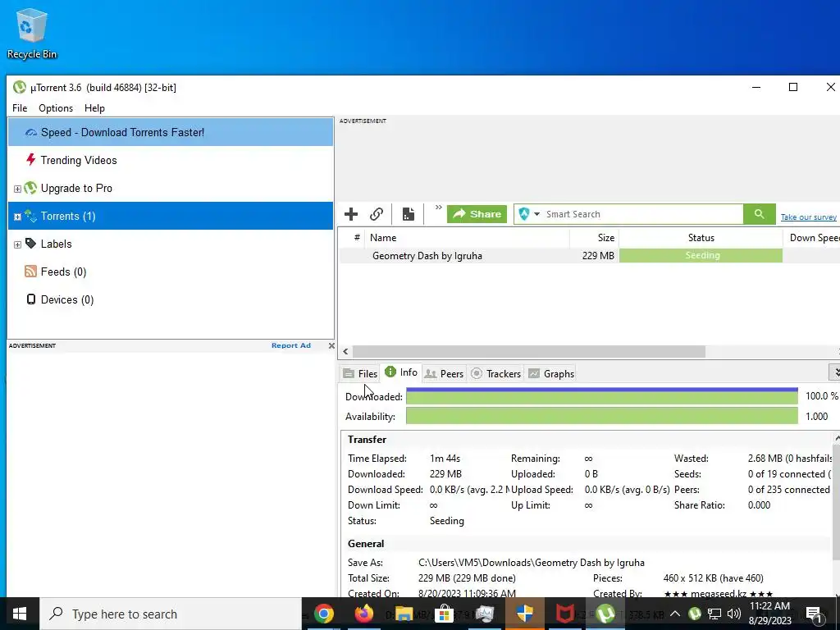Image resolution: width=840 pixels, height=630 pixels.
Task: Click the Add Torrent plus icon
Action: coord(351,214)
